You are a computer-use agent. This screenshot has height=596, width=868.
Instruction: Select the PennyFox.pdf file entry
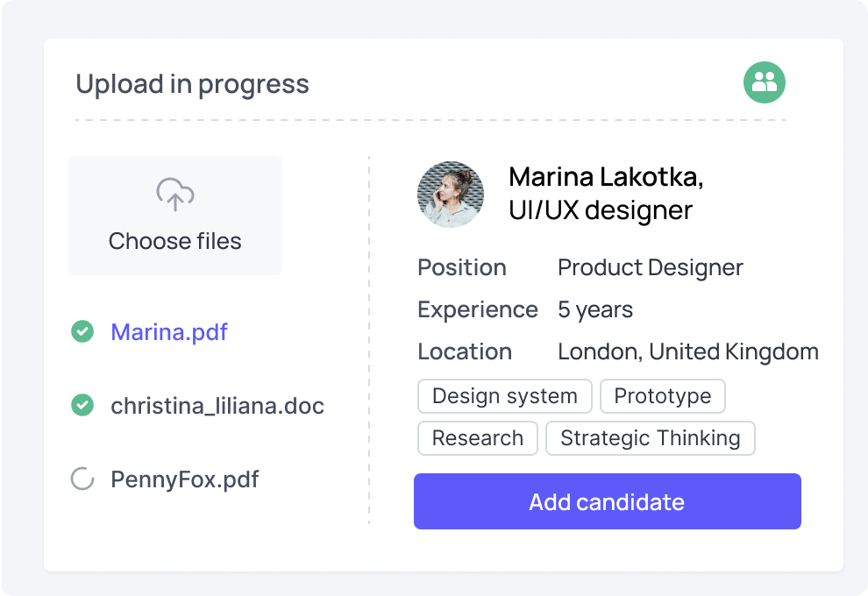184,479
